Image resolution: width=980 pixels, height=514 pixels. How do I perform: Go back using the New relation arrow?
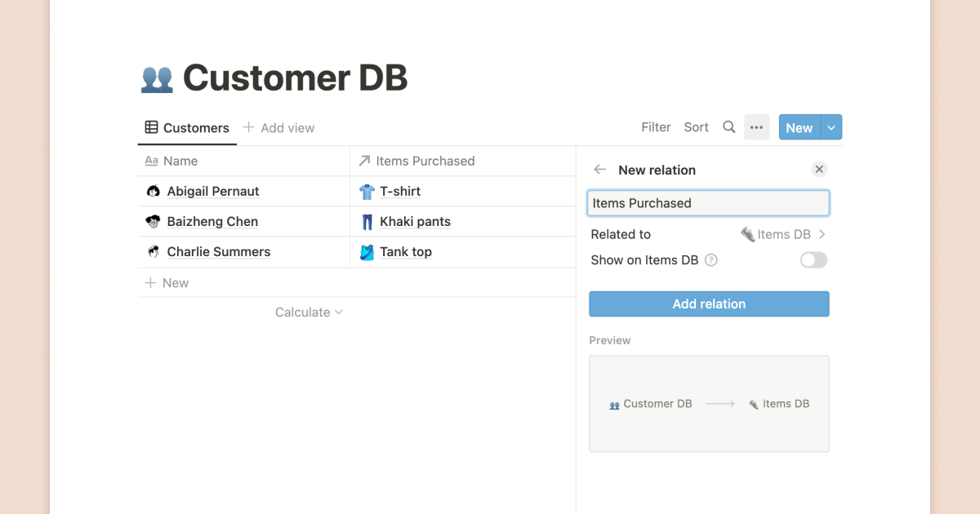(x=600, y=170)
